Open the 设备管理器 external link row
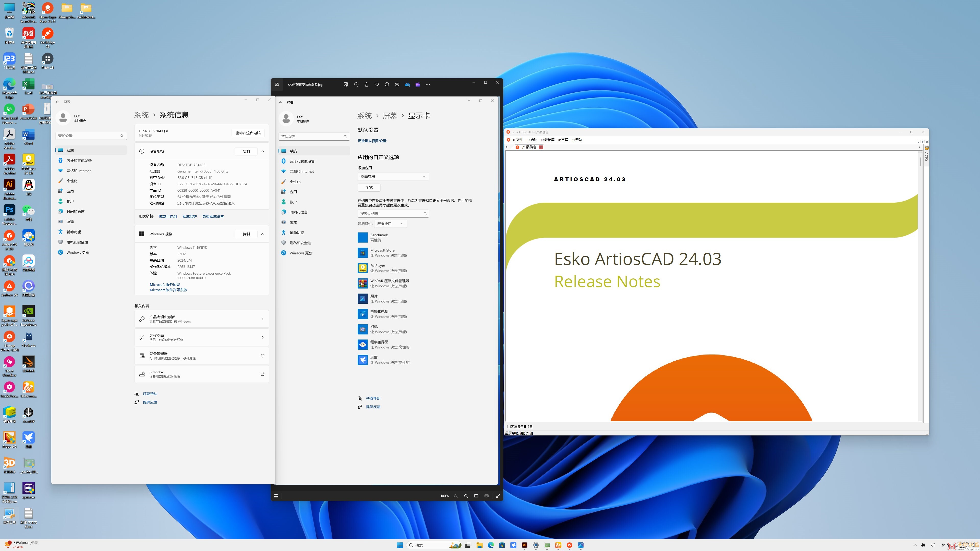Image resolution: width=980 pixels, height=551 pixels. point(202,356)
